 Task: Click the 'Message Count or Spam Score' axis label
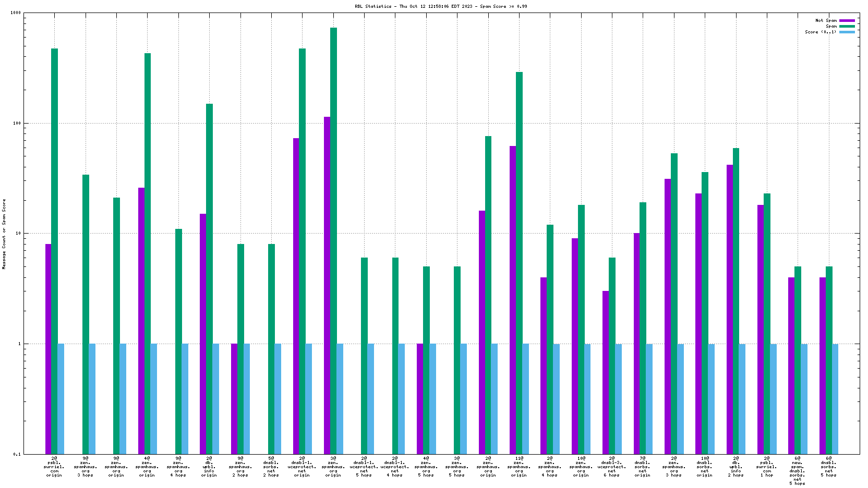[4, 234]
